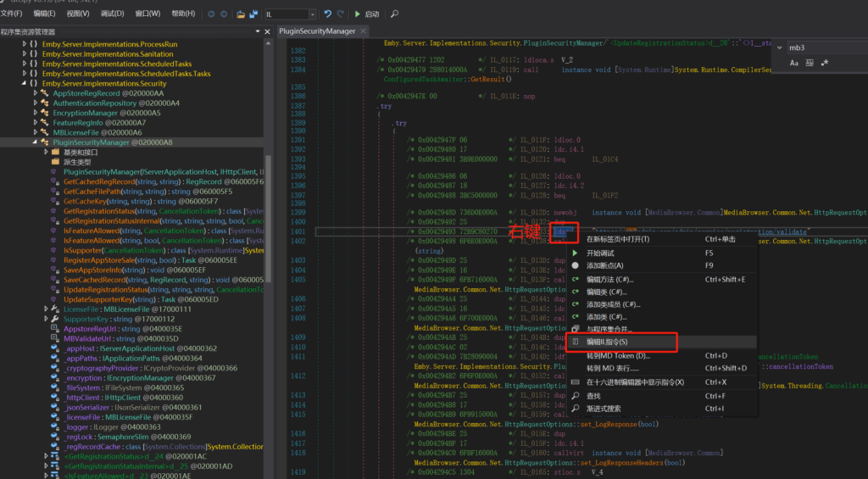The height and width of the screenshot is (479, 868).
Task: Open the 帮助(H) menu
Action: 183,14
